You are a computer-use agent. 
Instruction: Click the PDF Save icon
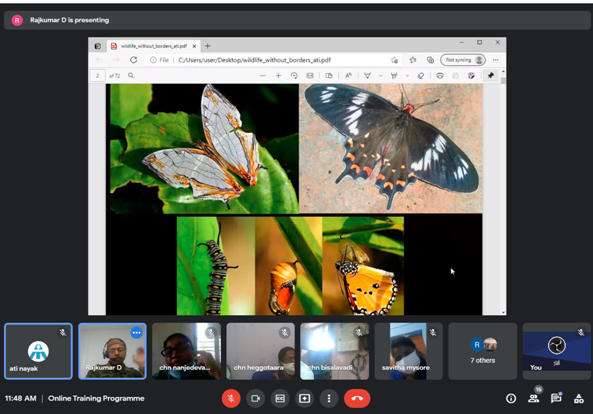pyautogui.click(x=455, y=76)
